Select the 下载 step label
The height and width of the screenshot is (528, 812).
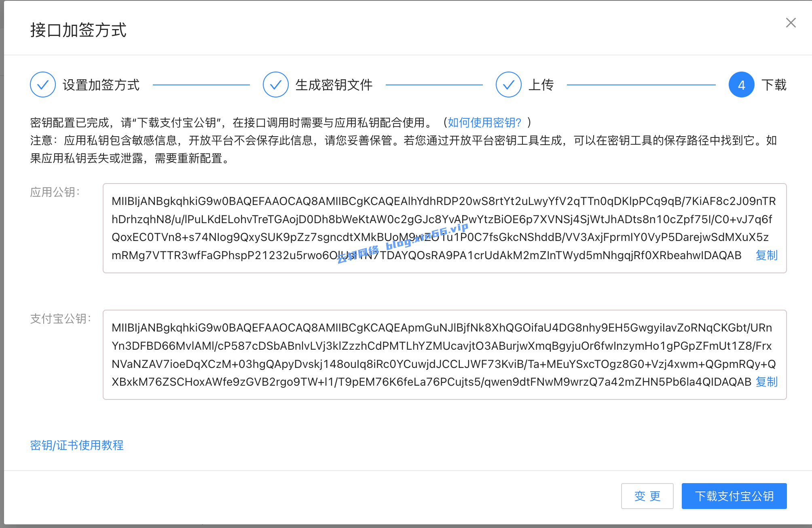774,85
